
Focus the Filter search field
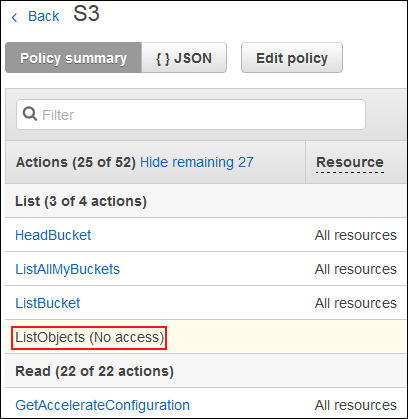click(x=191, y=115)
